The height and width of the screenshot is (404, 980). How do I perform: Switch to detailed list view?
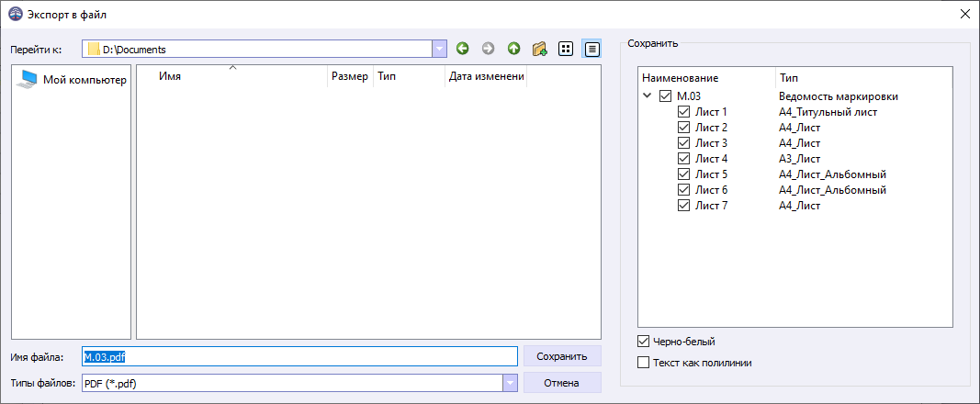click(x=591, y=49)
